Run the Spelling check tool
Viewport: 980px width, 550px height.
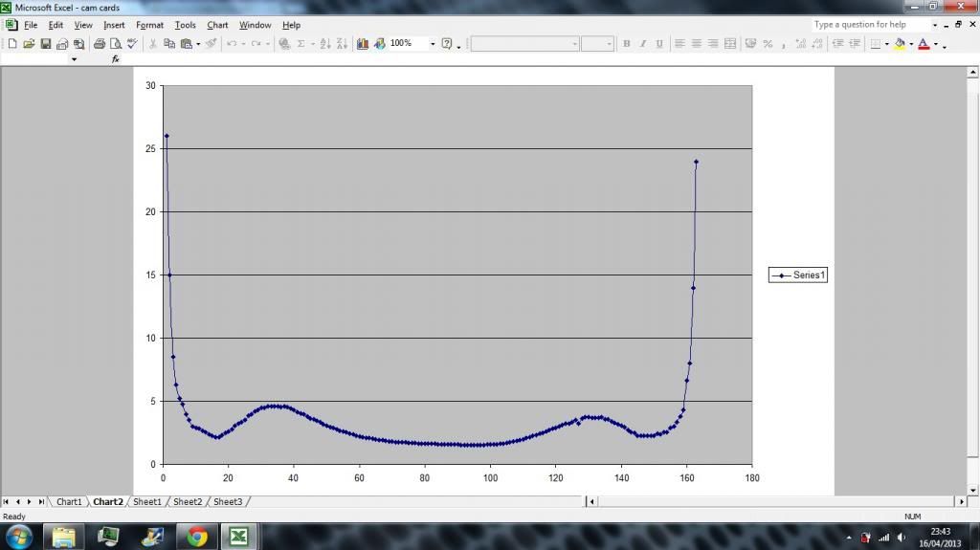131,44
